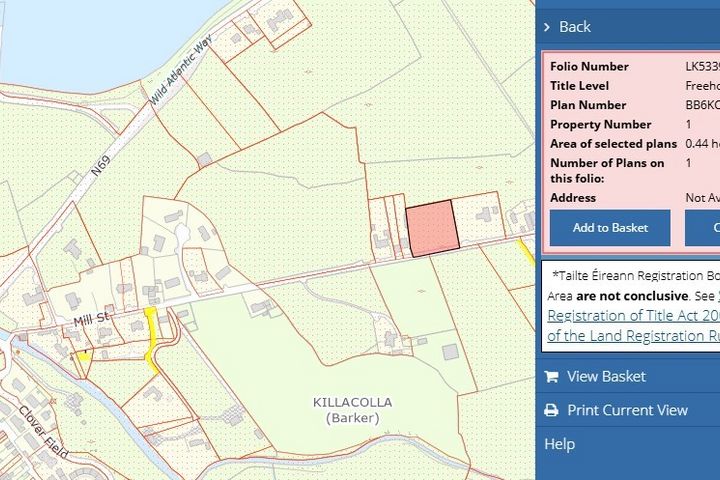The width and height of the screenshot is (720, 480).
Task: Click the Plan Number label
Action: click(588, 105)
